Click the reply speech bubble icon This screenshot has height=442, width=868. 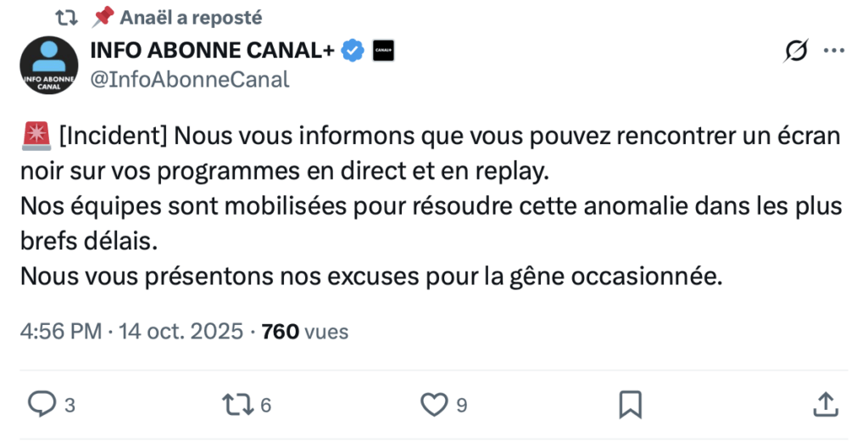[41, 405]
